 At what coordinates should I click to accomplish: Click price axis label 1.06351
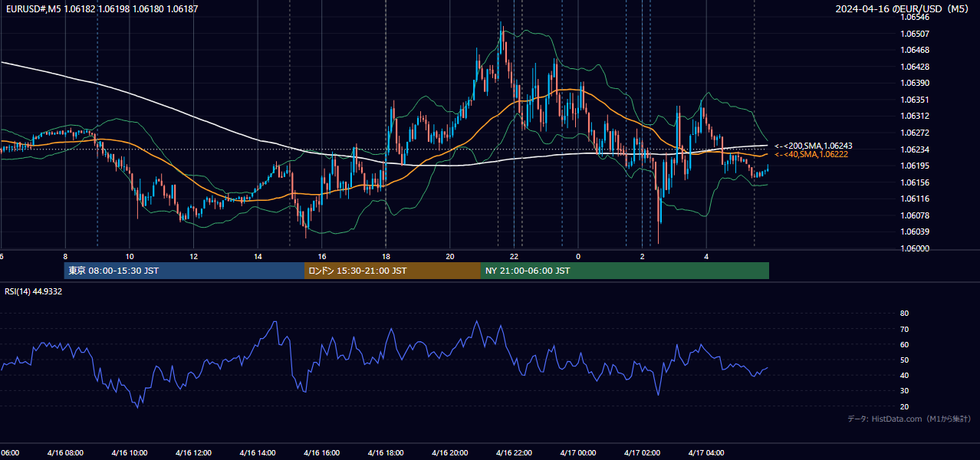[x=916, y=100]
